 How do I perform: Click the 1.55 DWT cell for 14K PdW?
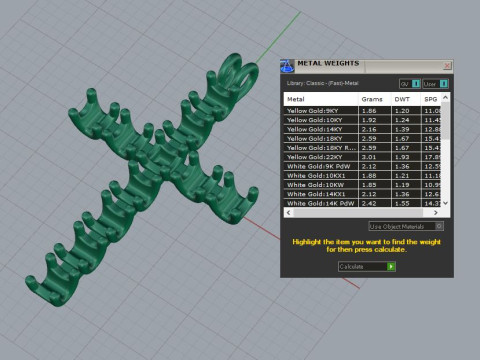point(406,203)
